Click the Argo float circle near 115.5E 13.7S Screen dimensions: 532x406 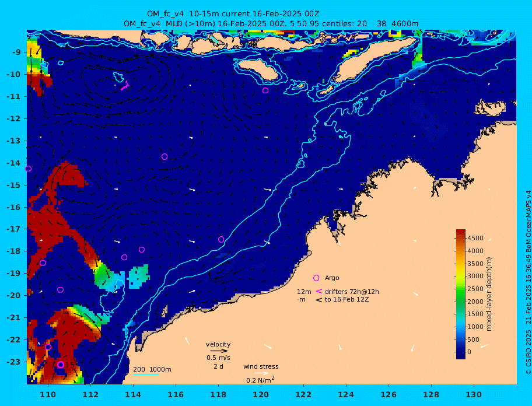tap(164, 157)
